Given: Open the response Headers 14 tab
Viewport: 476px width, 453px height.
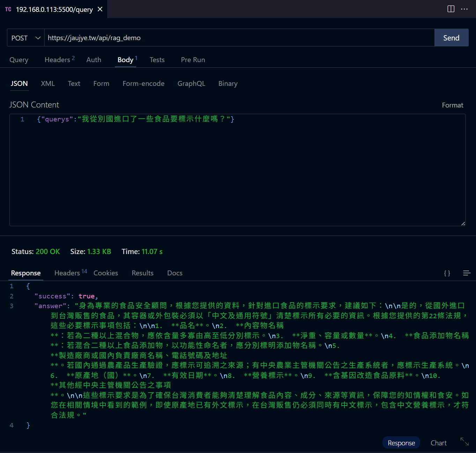Looking at the screenshot, I should coord(70,273).
